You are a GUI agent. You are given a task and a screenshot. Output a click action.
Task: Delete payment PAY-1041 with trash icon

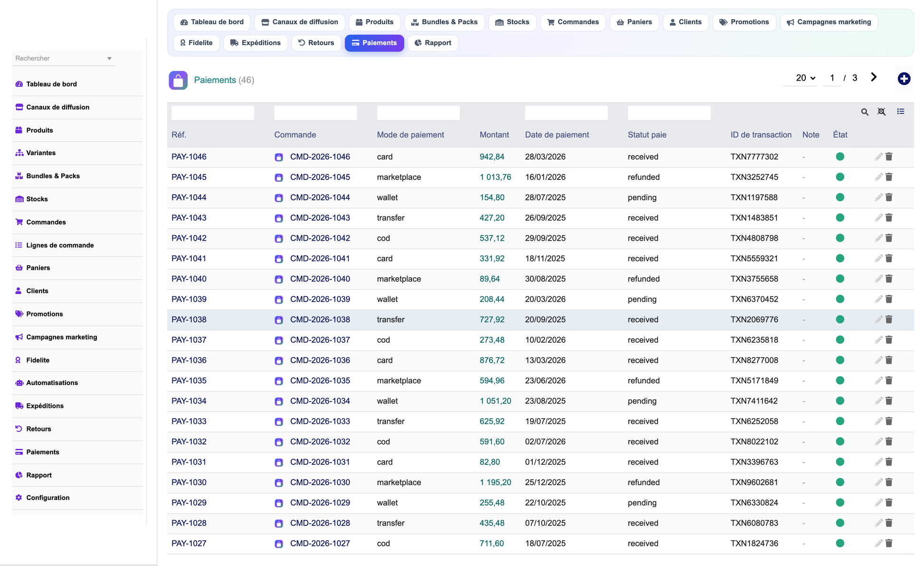[889, 259]
